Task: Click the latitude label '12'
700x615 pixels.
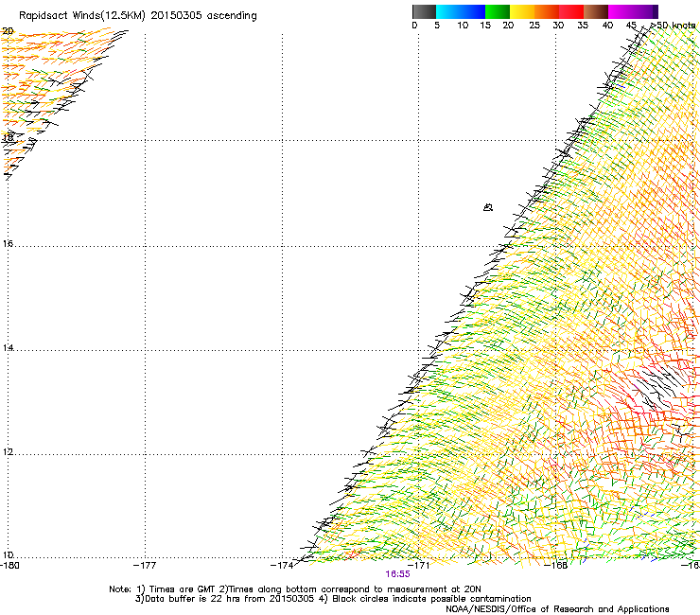Action: pos(8,452)
